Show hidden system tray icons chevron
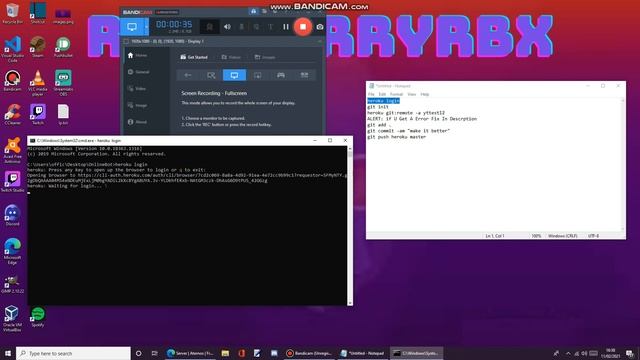This screenshot has height=360, width=640. pos(568,353)
